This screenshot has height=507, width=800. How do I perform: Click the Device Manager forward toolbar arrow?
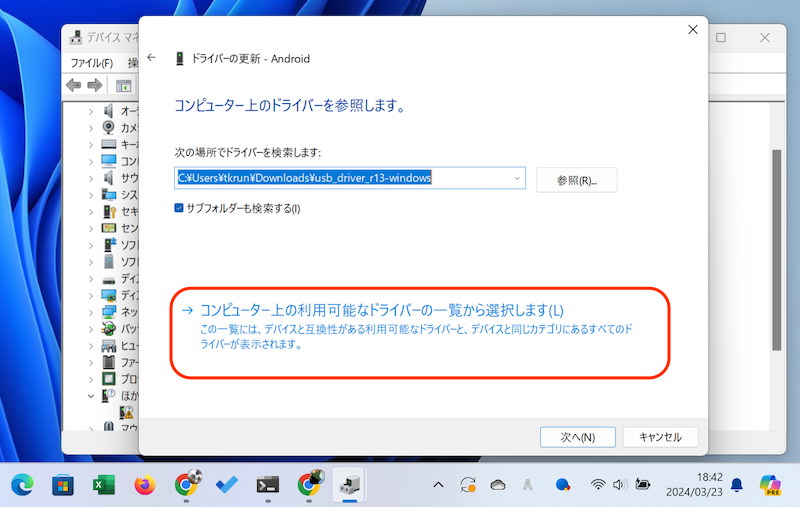tap(95, 86)
